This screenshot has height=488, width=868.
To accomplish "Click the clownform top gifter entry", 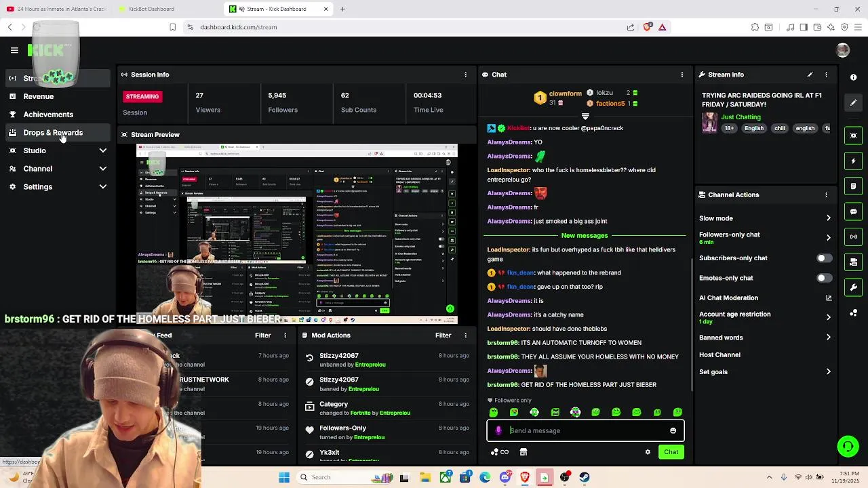I will pyautogui.click(x=558, y=98).
